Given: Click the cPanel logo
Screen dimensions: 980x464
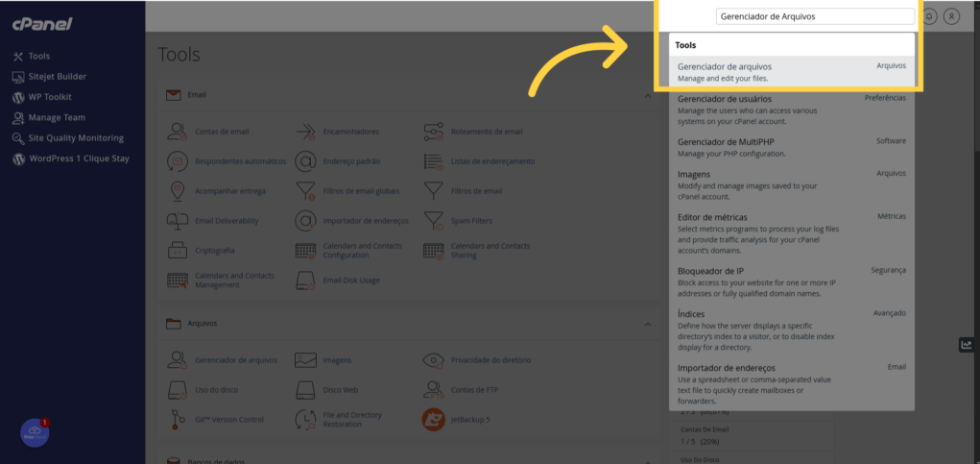Looking at the screenshot, I should point(42,24).
